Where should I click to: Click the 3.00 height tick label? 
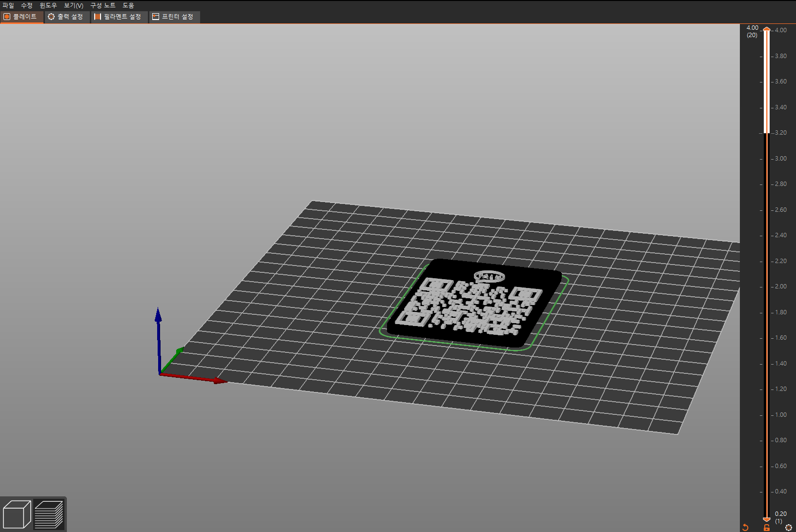pyautogui.click(x=781, y=159)
